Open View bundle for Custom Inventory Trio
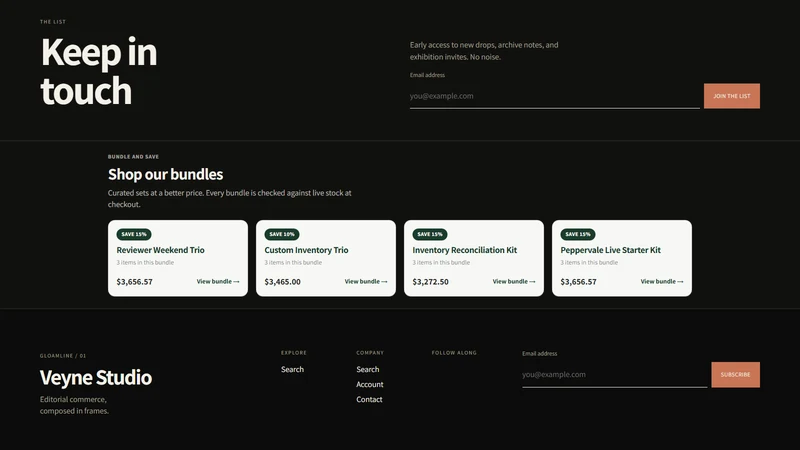Image resolution: width=800 pixels, height=450 pixels. tap(366, 281)
